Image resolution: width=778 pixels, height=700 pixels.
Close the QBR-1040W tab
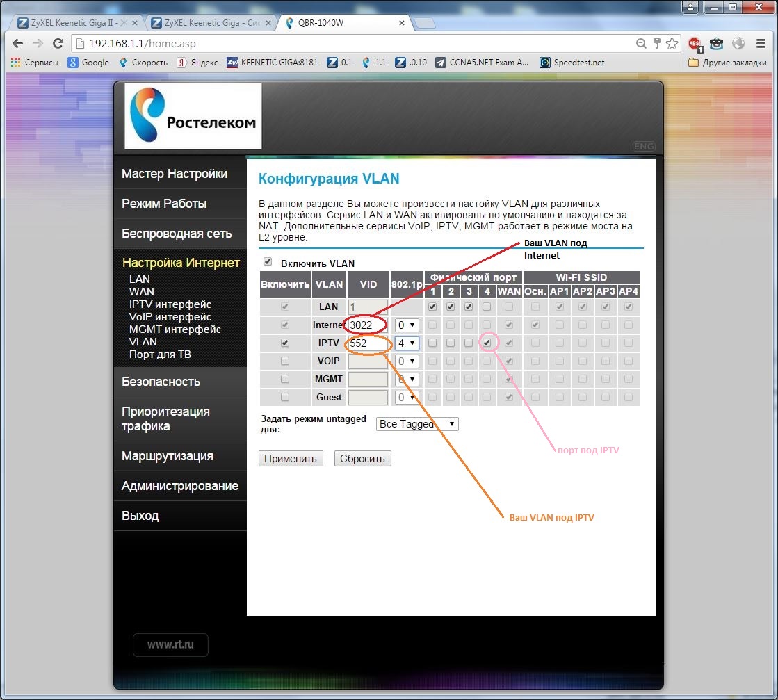(x=401, y=23)
